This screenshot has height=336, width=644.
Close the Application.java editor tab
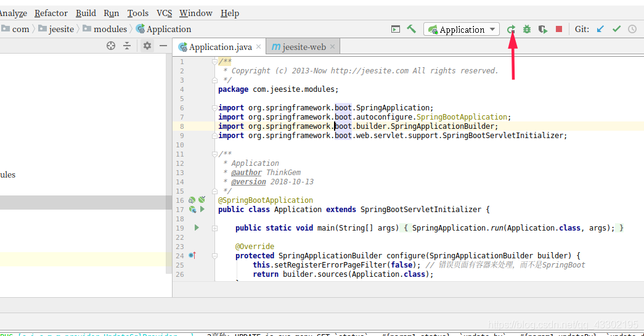pos(259,46)
